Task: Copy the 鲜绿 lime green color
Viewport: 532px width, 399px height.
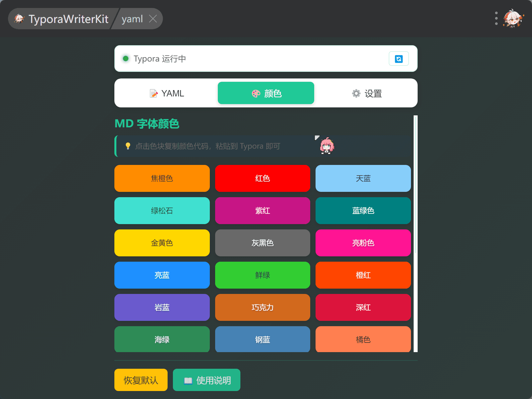Action: [262, 275]
